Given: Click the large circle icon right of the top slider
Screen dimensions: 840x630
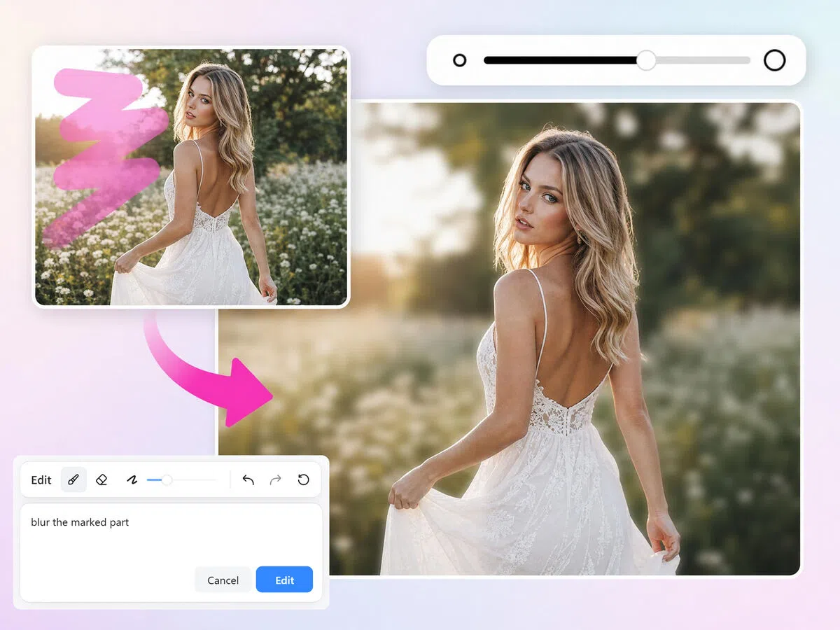Looking at the screenshot, I should tap(774, 60).
